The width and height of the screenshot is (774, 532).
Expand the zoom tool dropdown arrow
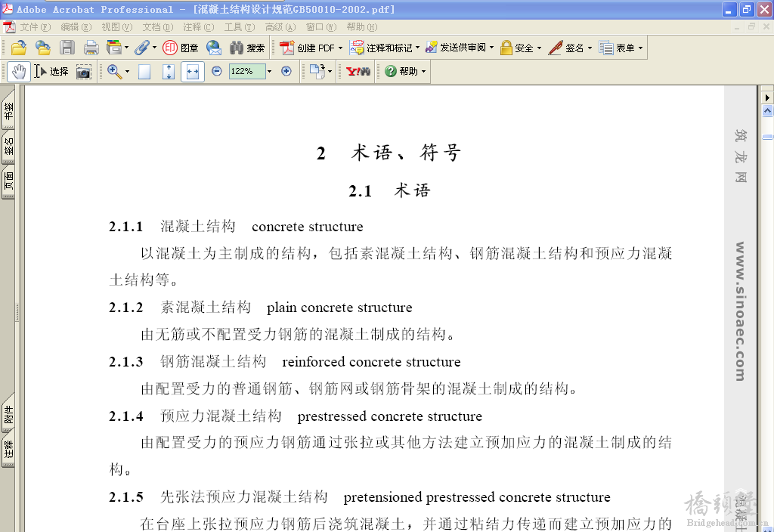127,72
